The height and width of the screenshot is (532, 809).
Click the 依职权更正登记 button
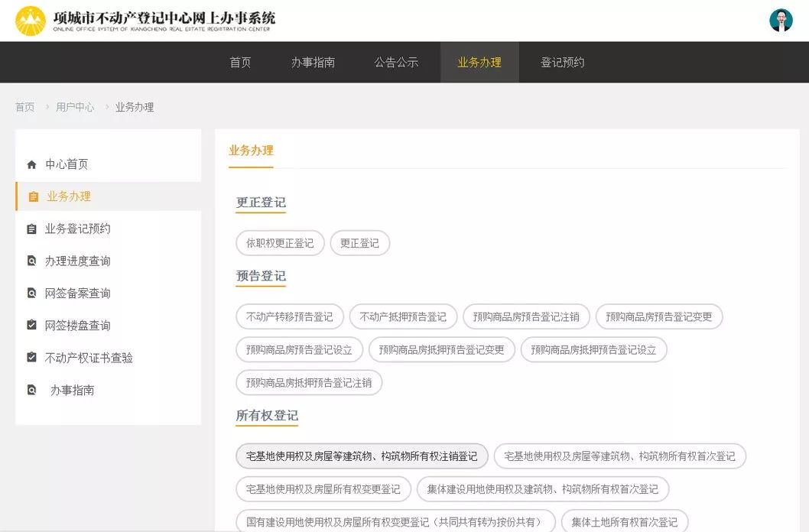pyautogui.click(x=280, y=242)
